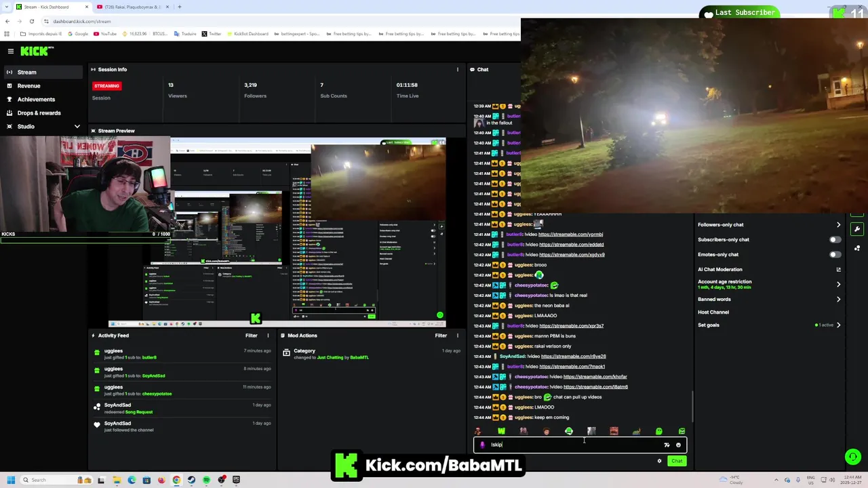Expand Banned words settings
The image size is (868, 488).
(839, 300)
